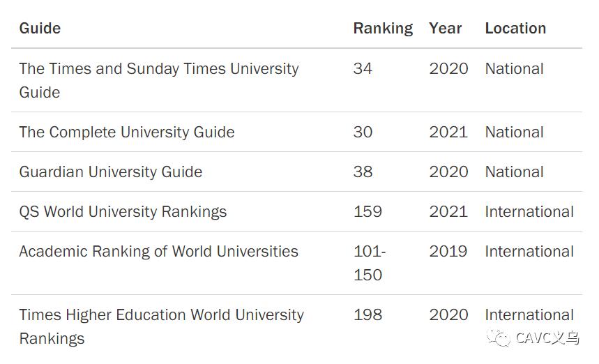Click the ranking value 30
This screenshot has width=599, height=364.
[363, 132]
